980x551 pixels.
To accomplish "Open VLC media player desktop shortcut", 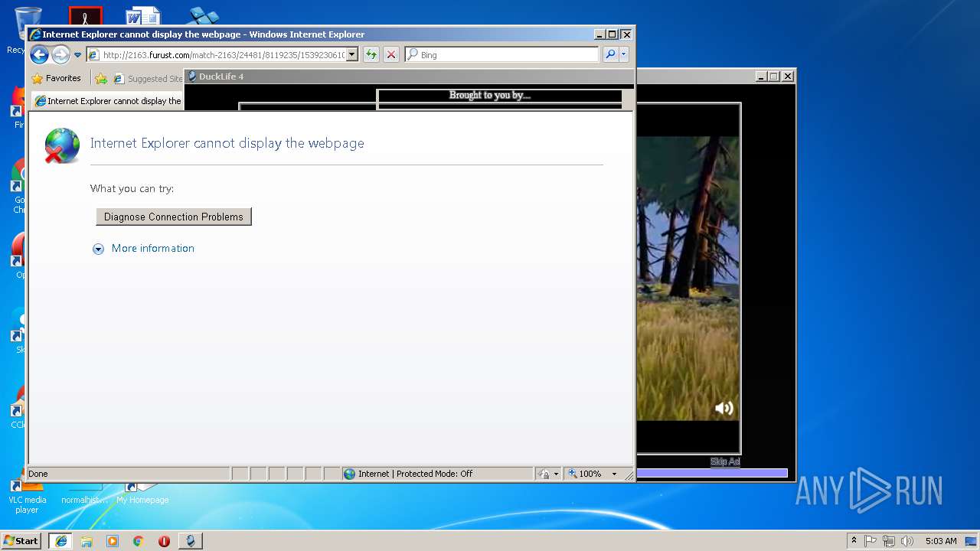I will coord(27,498).
